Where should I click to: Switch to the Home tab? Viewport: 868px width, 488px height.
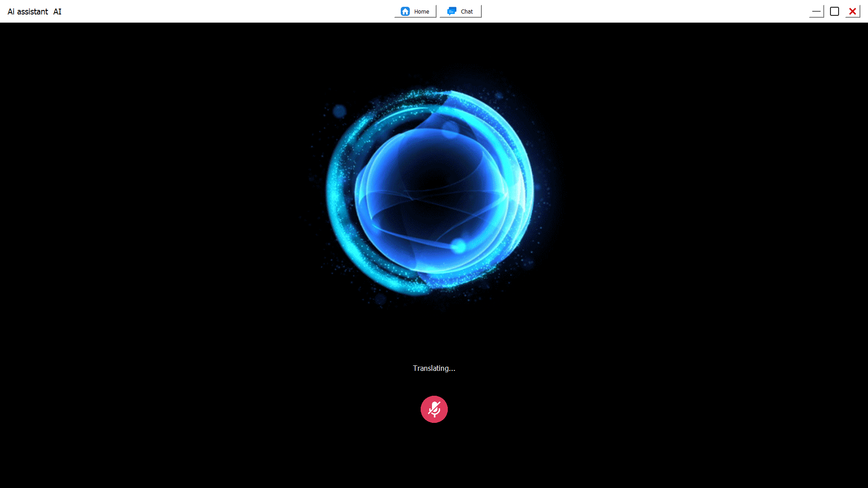pos(415,11)
